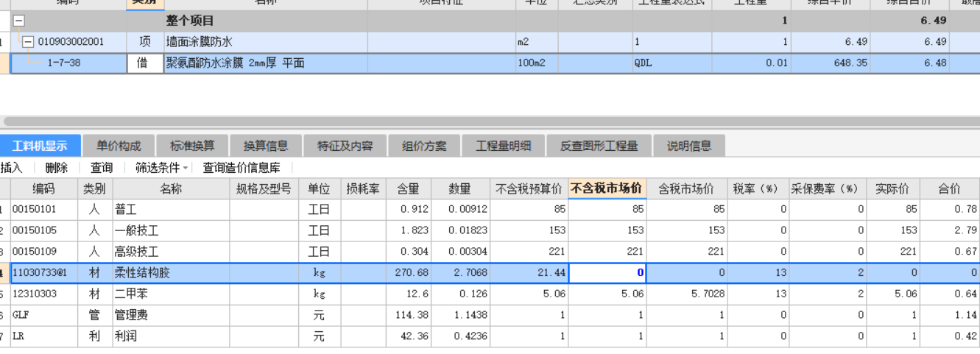Click the 5.7028 含税市场价 cell
The height and width of the screenshot is (354, 980).
pos(686,294)
